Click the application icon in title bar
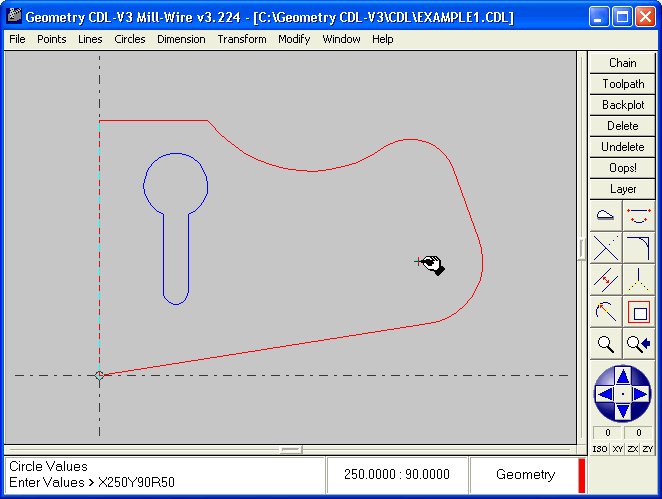The height and width of the screenshot is (499, 662). pyautogui.click(x=14, y=16)
